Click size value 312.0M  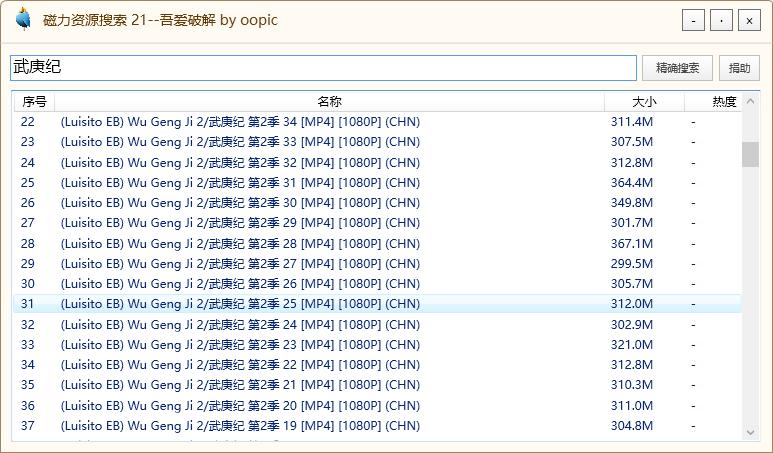(x=632, y=304)
